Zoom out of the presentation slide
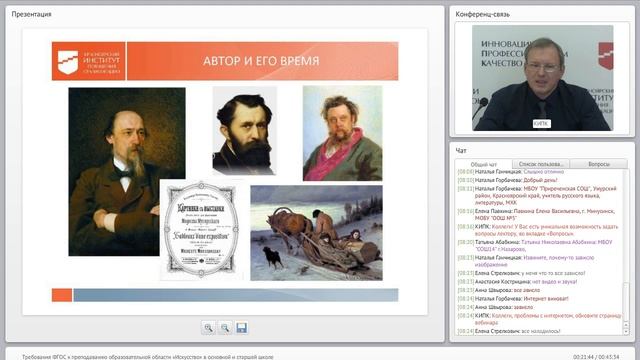The width and height of the screenshot is (640, 360). click(x=225, y=328)
